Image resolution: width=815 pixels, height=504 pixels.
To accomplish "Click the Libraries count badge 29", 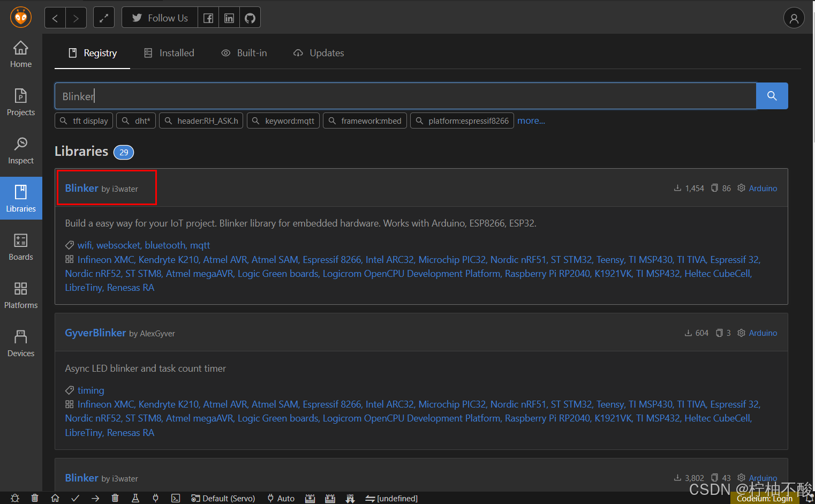I will pyautogui.click(x=124, y=152).
